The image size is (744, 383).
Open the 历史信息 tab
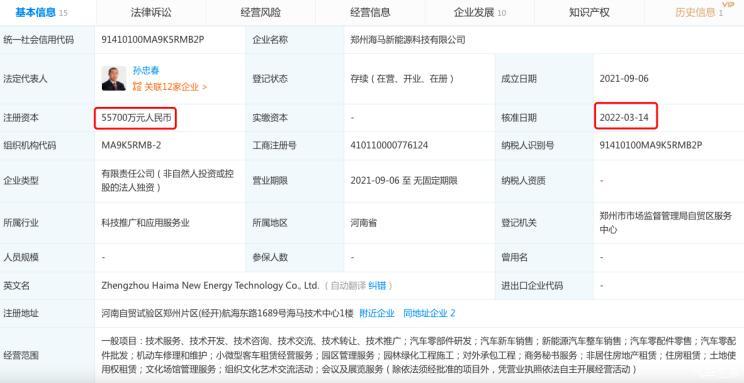pyautogui.click(x=698, y=13)
